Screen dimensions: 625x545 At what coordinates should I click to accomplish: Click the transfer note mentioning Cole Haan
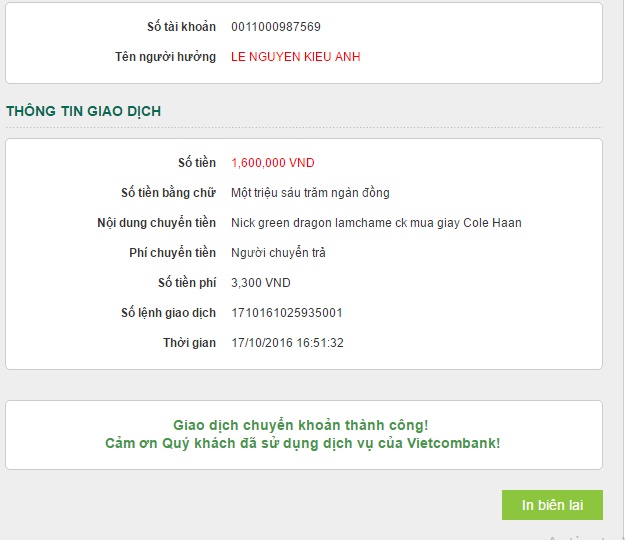(376, 223)
